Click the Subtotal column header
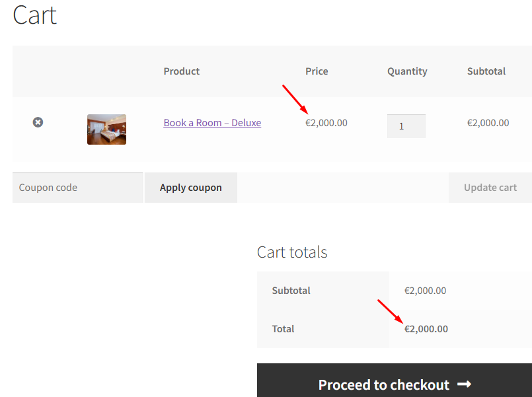This screenshot has height=397, width=532. point(486,71)
